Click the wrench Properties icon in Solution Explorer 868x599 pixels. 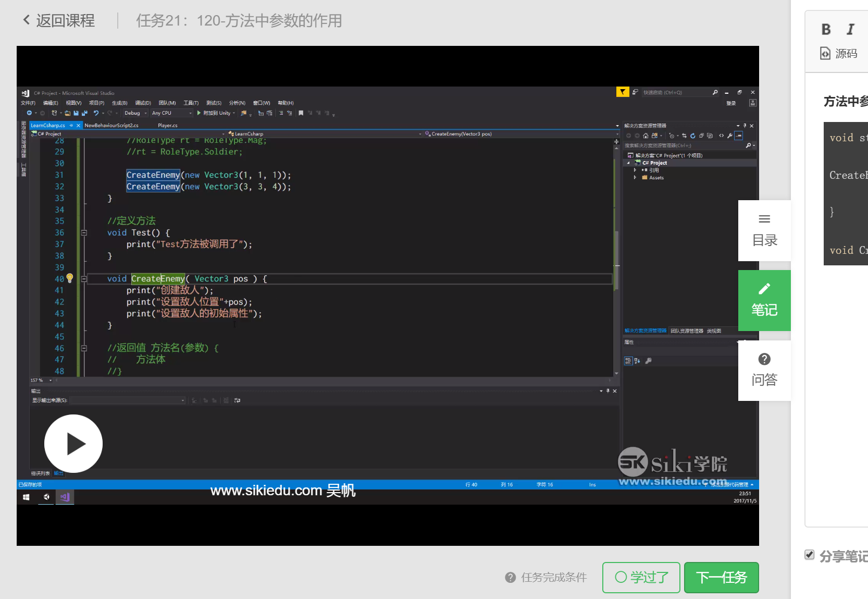730,136
